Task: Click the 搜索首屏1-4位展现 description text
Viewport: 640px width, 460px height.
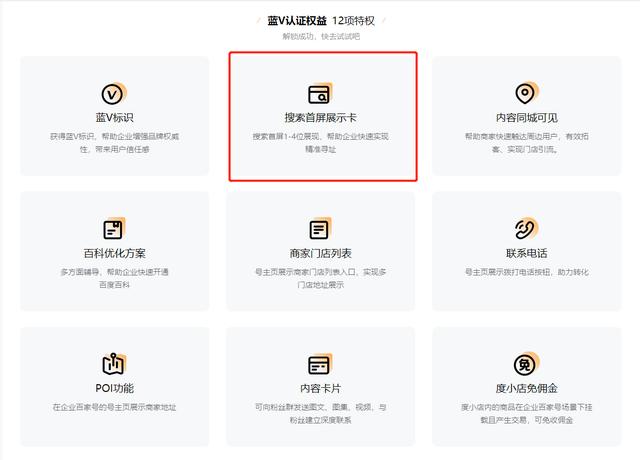Action: click(x=320, y=142)
